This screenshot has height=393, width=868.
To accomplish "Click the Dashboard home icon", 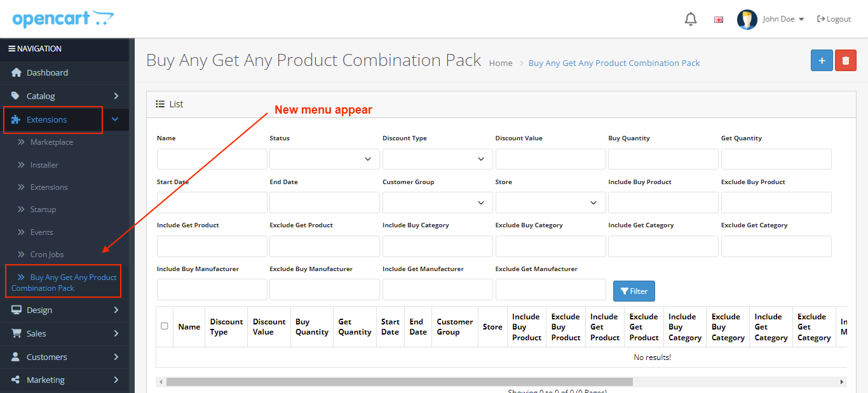I will (17, 72).
